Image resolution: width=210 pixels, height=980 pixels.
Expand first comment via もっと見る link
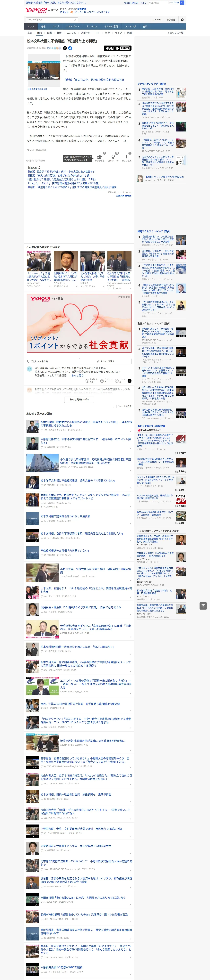pyautogui.click(x=77, y=376)
